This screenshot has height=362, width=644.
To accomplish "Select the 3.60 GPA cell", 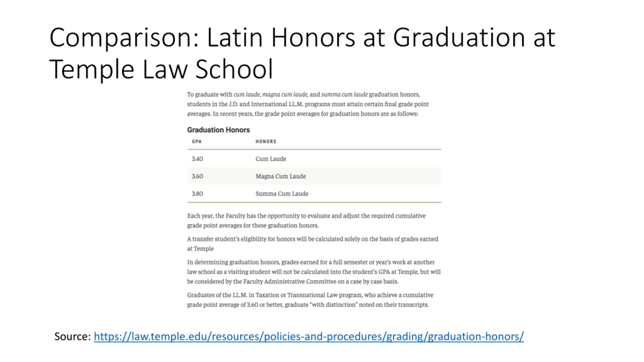I will (x=197, y=176).
